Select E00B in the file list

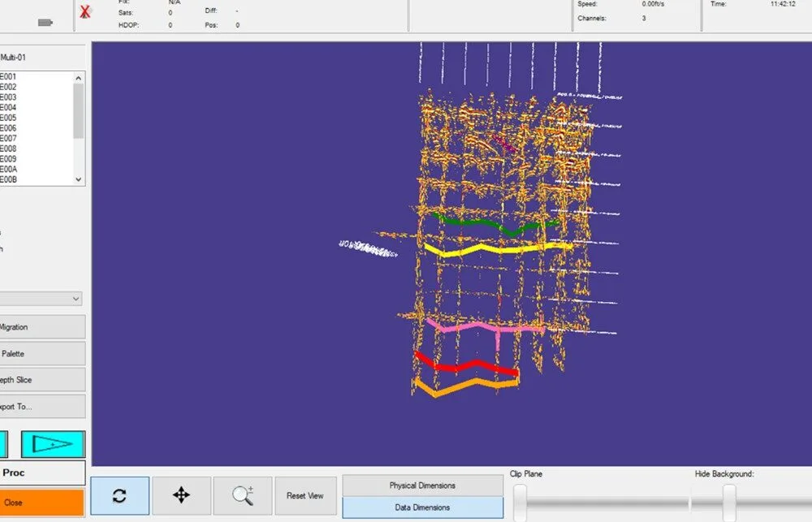click(8, 179)
